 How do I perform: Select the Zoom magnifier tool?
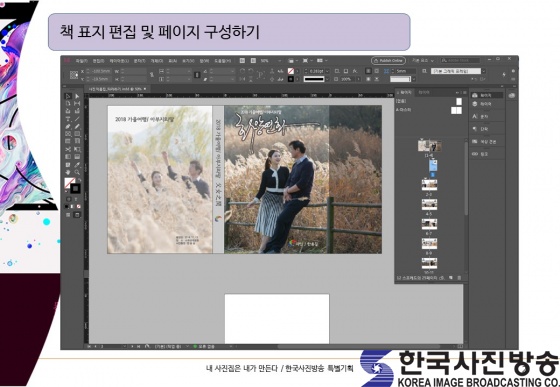(77, 172)
